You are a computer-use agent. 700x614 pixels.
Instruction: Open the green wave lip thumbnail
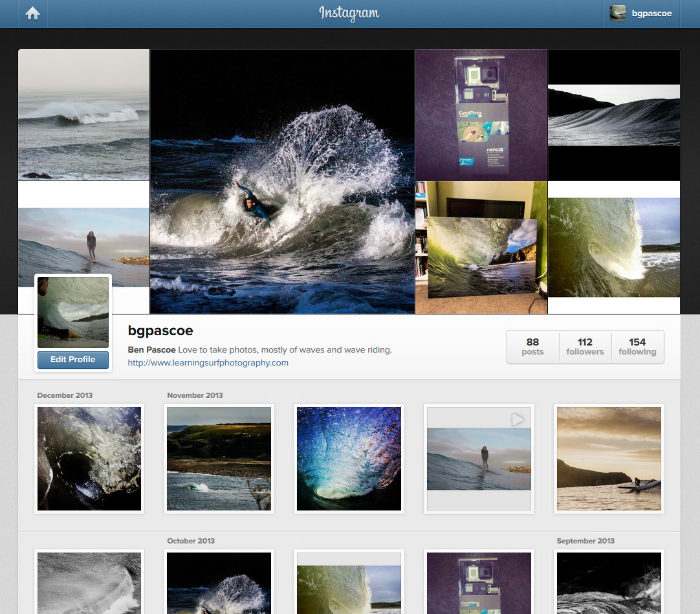[349, 583]
